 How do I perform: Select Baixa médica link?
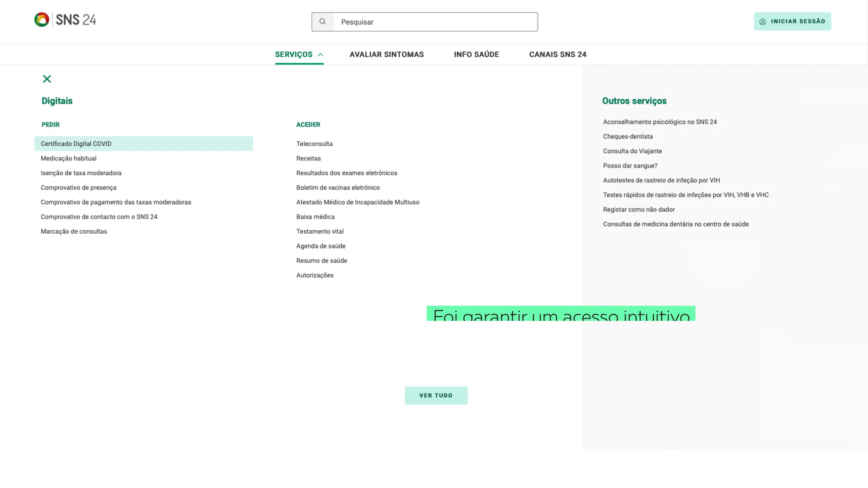pyautogui.click(x=315, y=217)
